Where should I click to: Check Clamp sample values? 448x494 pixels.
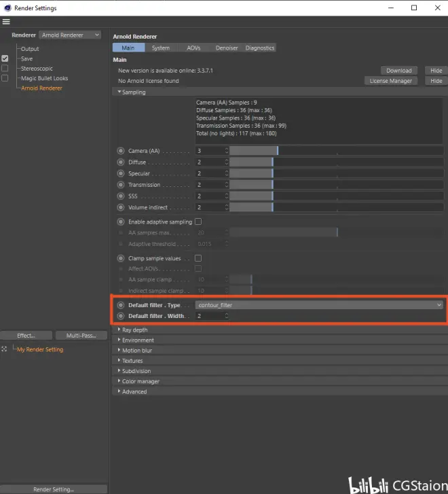click(198, 258)
